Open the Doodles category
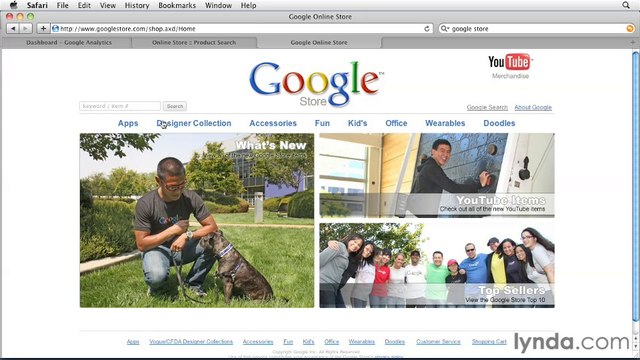This screenshot has height=360, width=640. (499, 123)
